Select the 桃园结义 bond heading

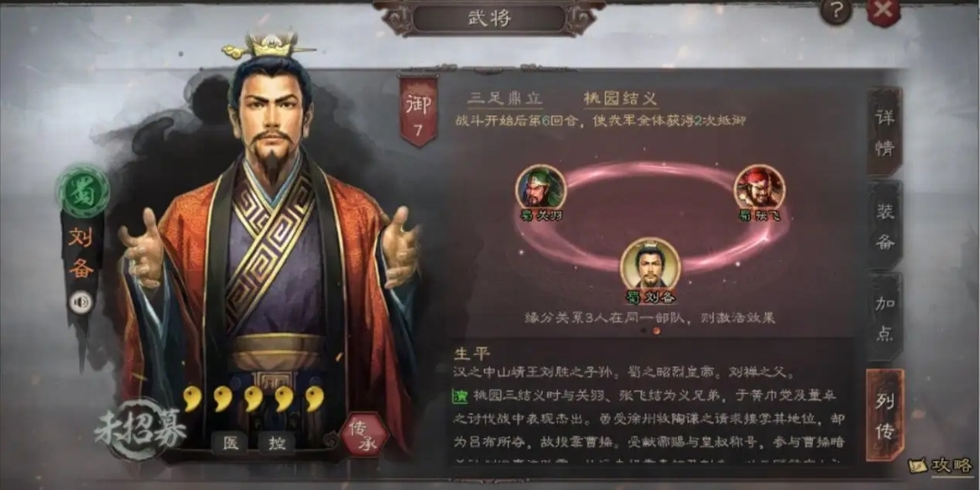tap(621, 98)
